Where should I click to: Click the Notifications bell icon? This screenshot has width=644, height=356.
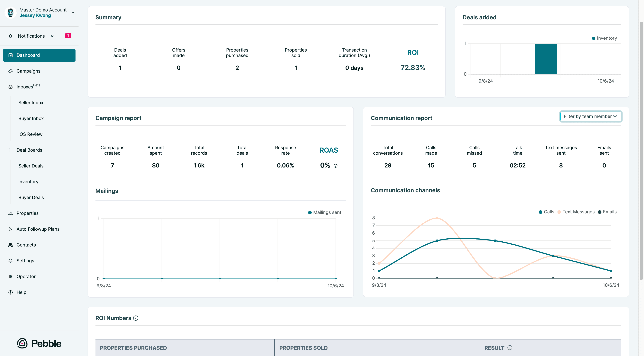tap(11, 36)
